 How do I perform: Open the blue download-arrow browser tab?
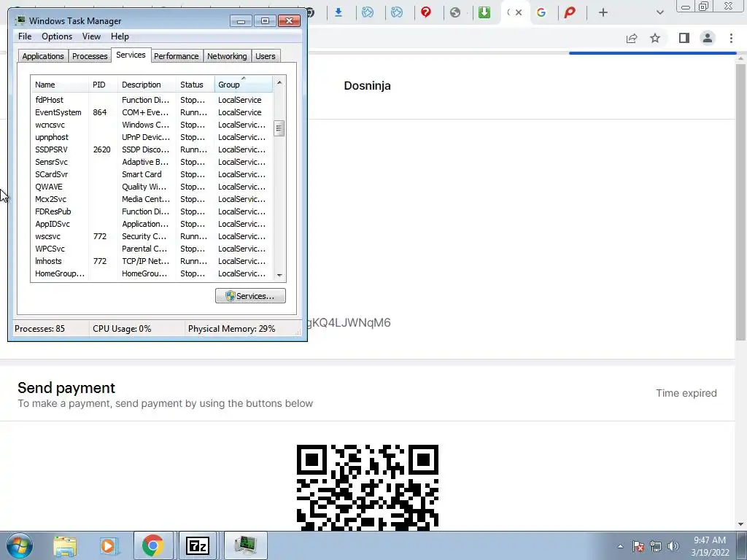[338, 12]
